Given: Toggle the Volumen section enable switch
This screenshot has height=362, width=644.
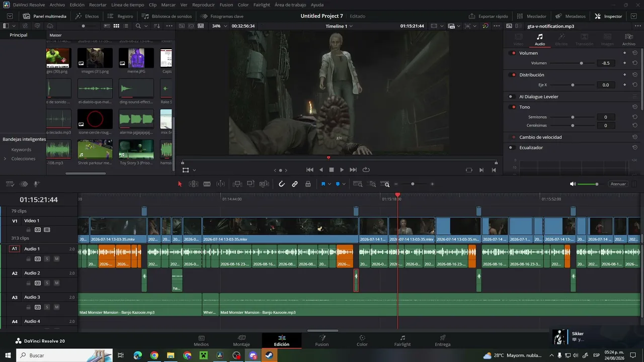Looking at the screenshot, I should click(513, 53).
